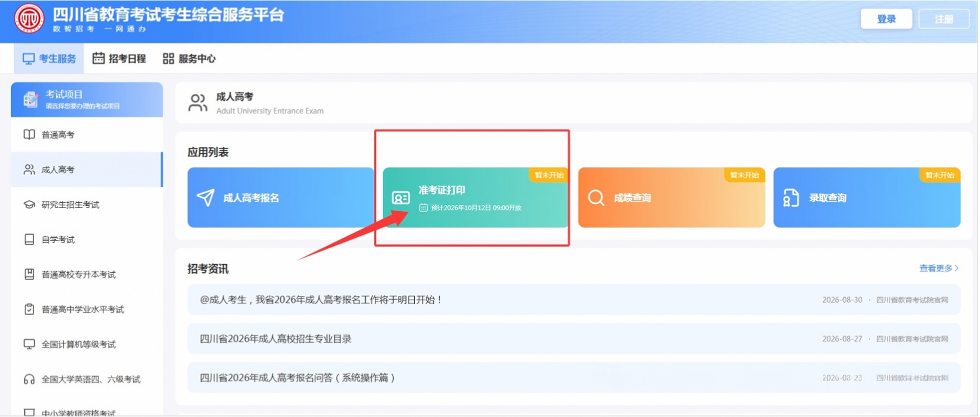Viewport: 980px width, 417px height.
Task: Click the 普通高中学业水平考试 clipboard icon
Action: pos(29,309)
